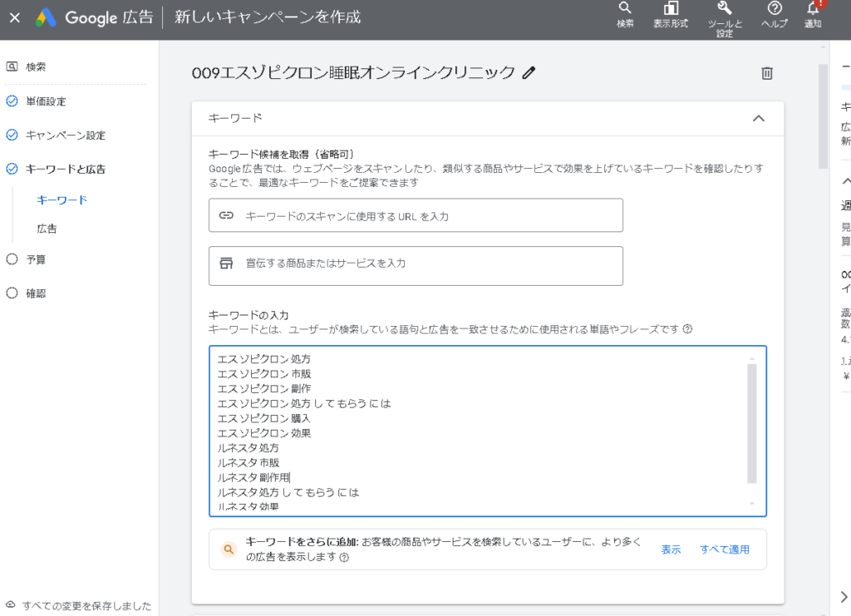Close the campaign creation with the X icon
Image resolution: width=851 pixels, height=616 pixels.
(15, 18)
